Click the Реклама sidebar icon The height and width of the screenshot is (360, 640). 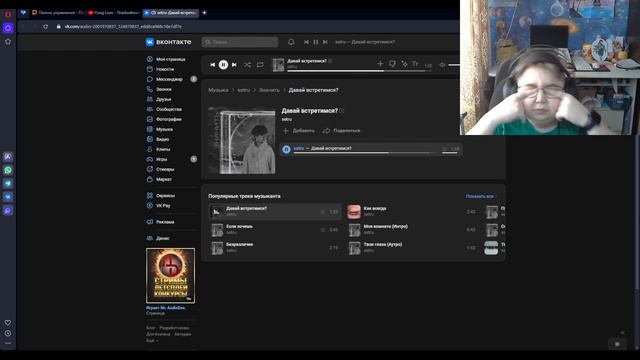[150, 222]
